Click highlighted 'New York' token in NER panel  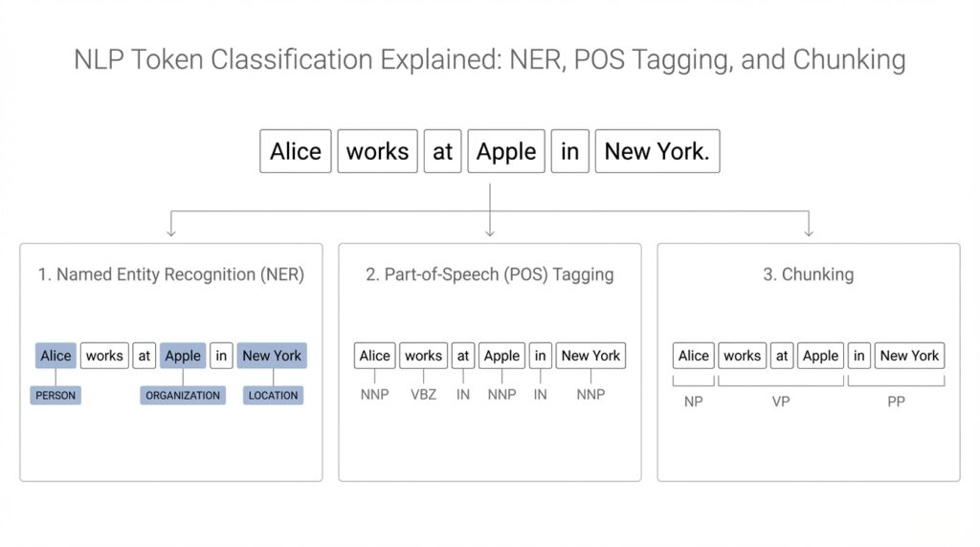click(272, 356)
